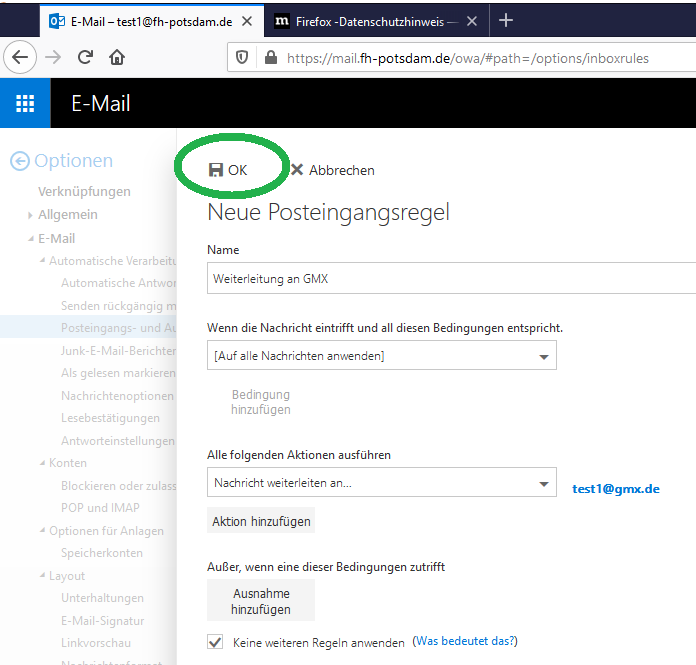Open Junk-E-Mail-Berichterstellung option
This screenshot has width=696, height=665.
119,351
